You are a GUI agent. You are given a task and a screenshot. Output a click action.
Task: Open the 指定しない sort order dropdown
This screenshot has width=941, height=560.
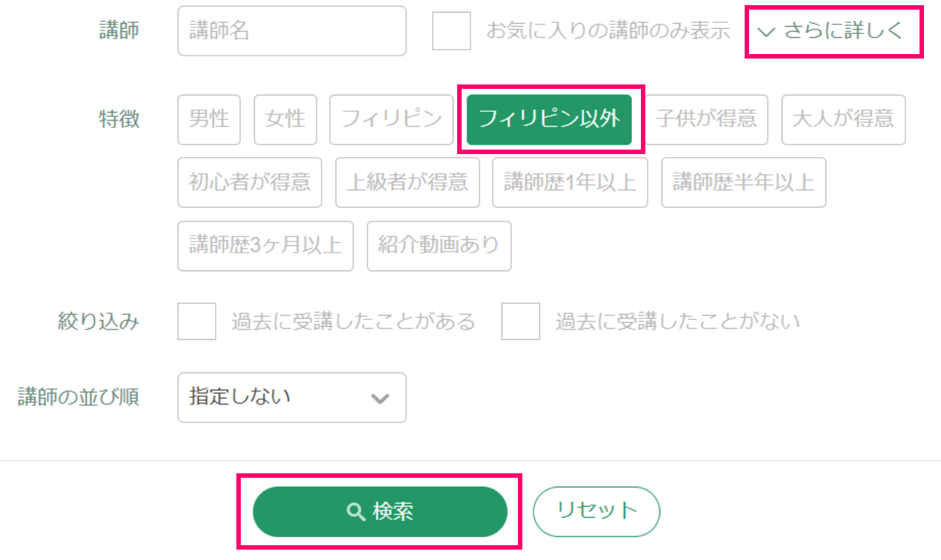point(291,398)
